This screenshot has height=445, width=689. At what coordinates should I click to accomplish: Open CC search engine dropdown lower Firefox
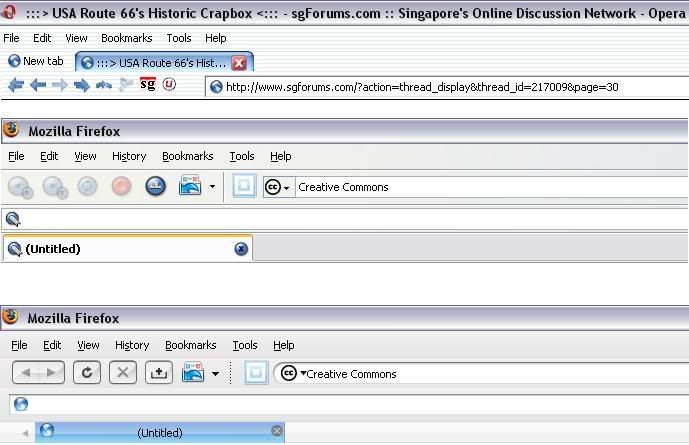click(x=292, y=373)
